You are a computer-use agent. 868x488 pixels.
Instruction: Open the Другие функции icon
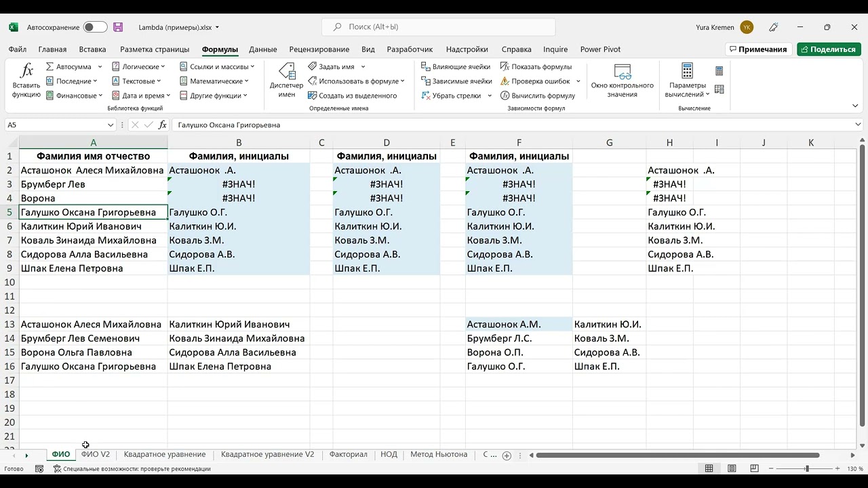point(184,96)
